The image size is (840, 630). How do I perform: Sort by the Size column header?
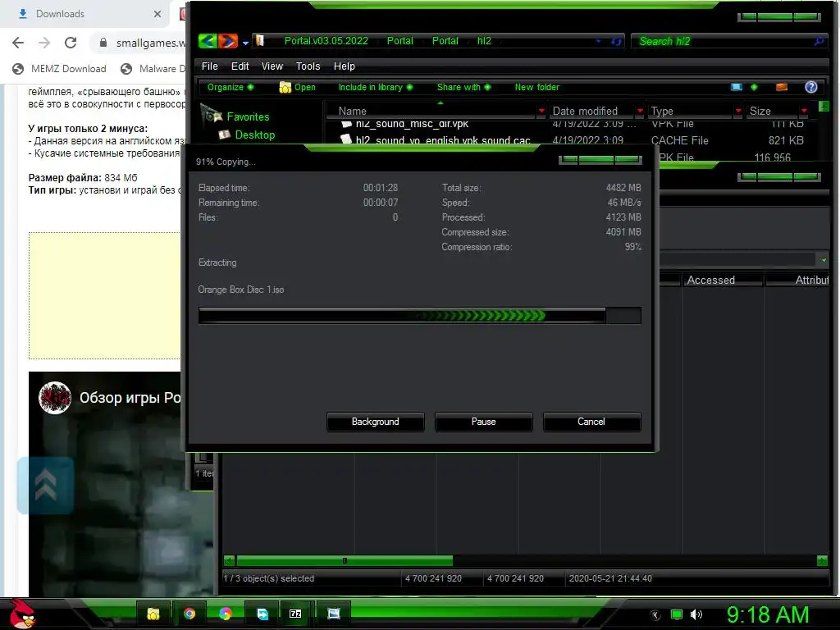point(760,111)
